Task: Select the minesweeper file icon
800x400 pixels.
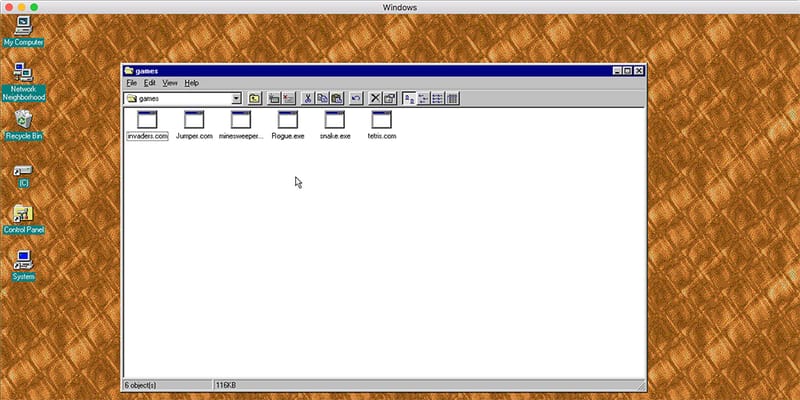Action: click(x=241, y=120)
